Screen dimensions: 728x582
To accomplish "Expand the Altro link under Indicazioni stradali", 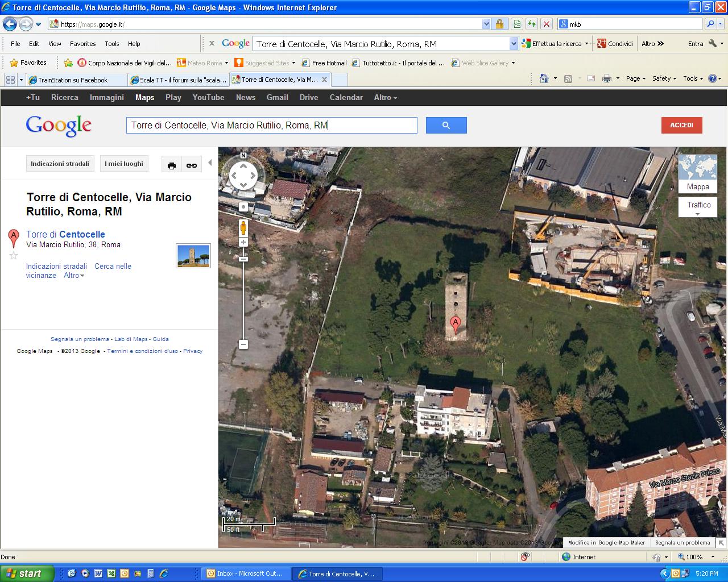I will tap(74, 275).
